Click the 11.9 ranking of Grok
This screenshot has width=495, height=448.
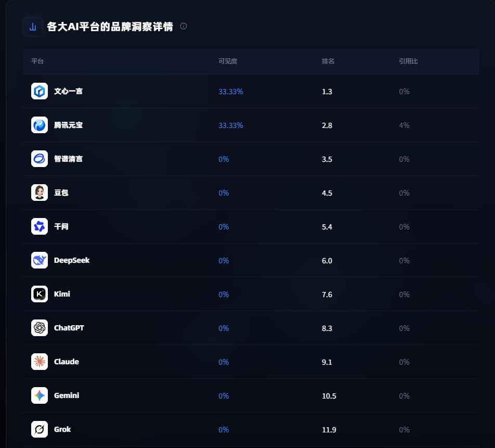[329, 430]
